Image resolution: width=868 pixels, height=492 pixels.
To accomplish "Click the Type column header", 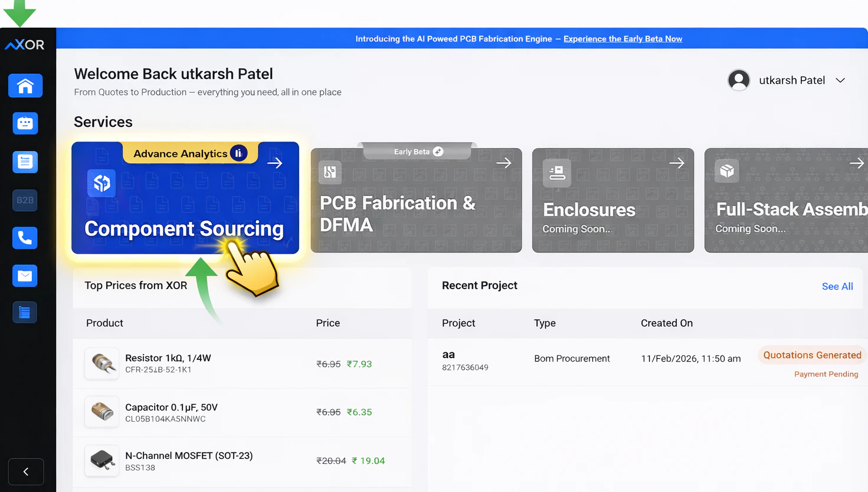I will [545, 323].
